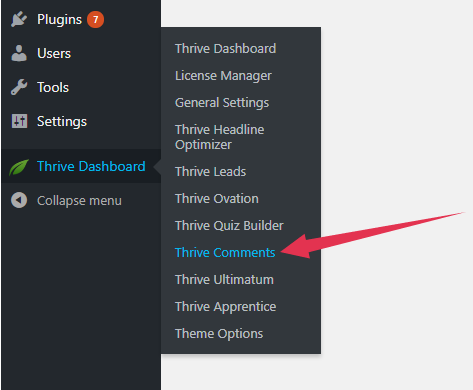The height and width of the screenshot is (390, 473).
Task: Collapse the admin sidebar menu
Action: click(79, 201)
